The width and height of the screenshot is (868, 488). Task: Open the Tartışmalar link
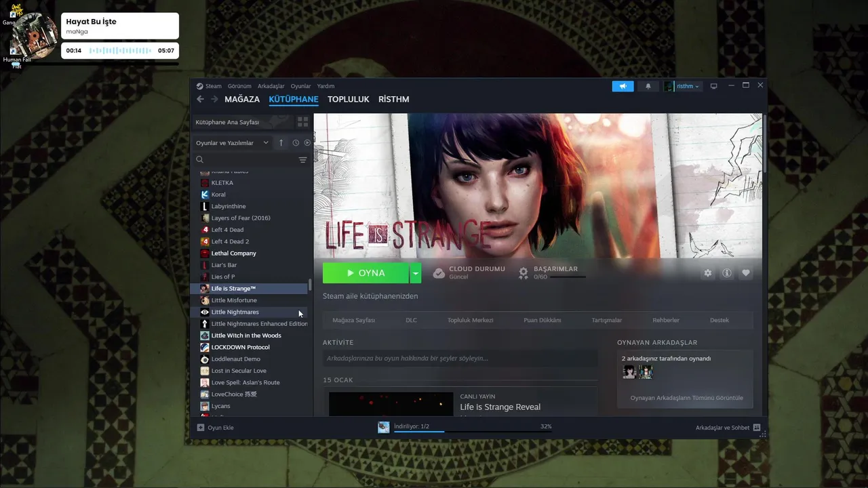coord(606,320)
